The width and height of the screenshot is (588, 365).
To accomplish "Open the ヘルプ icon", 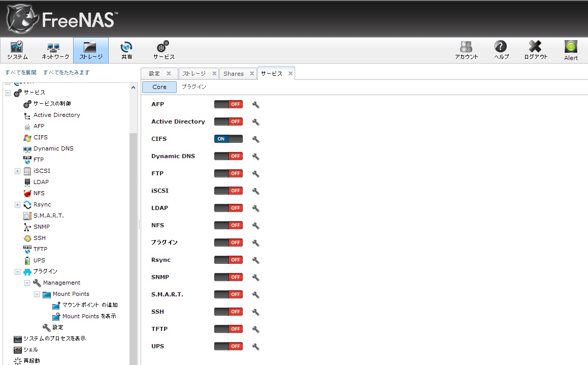I will (x=501, y=50).
